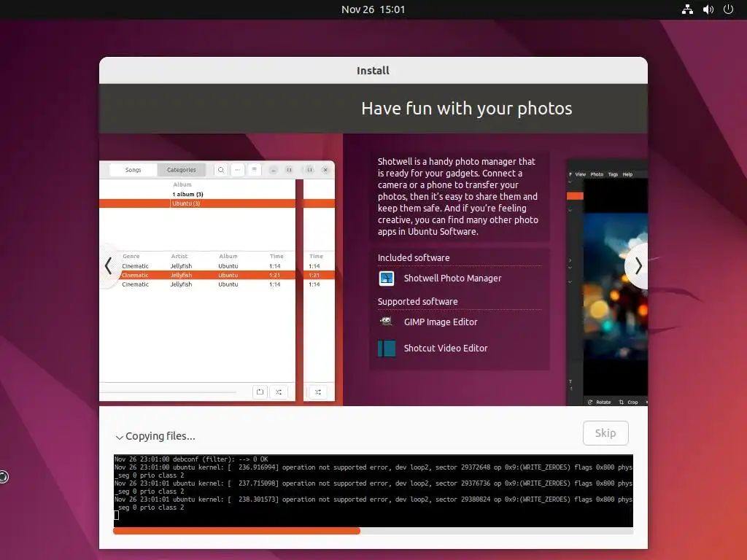This screenshot has height=560, width=747.
Task: Select the Cinematic Jellyfish row with time 1:21
Action: pos(207,275)
